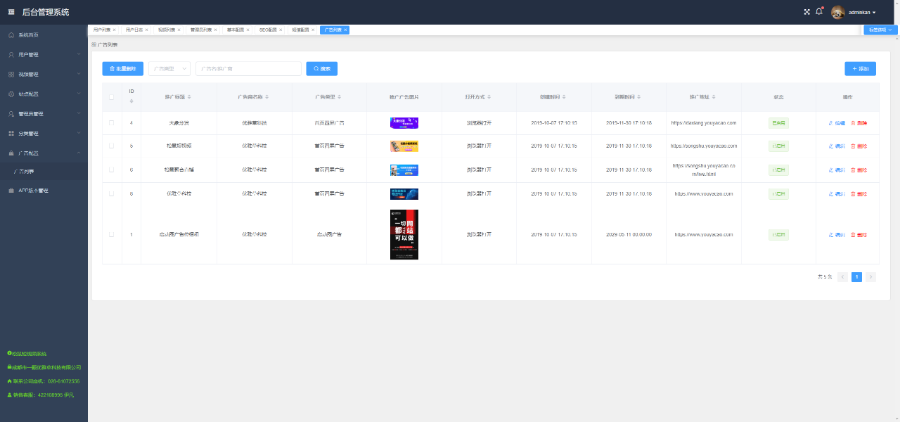Tick the checkbox for the ID 8 row
900x422 pixels.
click(111, 194)
